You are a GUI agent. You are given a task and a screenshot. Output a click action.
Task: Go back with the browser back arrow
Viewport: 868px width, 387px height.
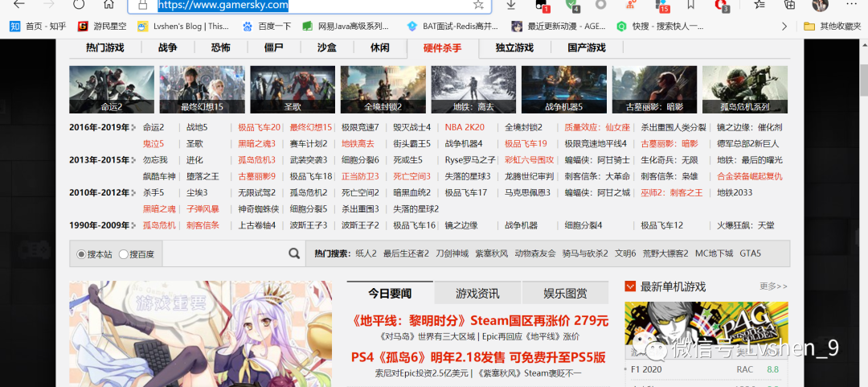point(18,5)
